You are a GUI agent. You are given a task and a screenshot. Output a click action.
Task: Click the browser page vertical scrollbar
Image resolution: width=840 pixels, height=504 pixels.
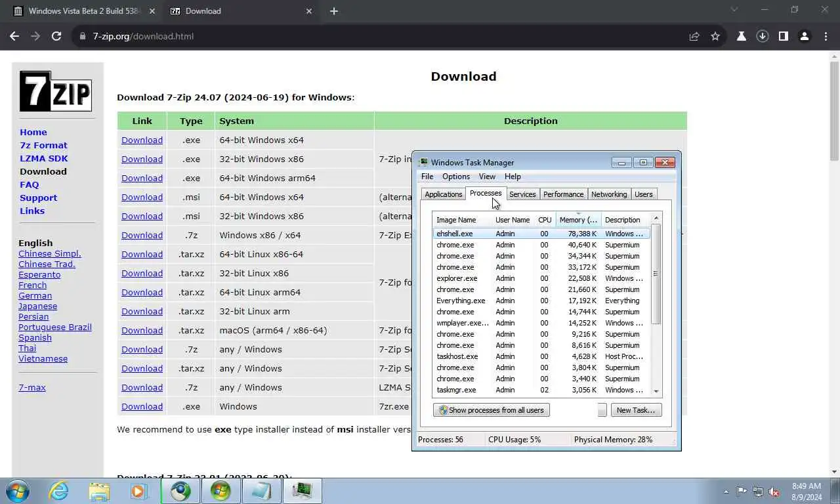pyautogui.click(x=834, y=112)
